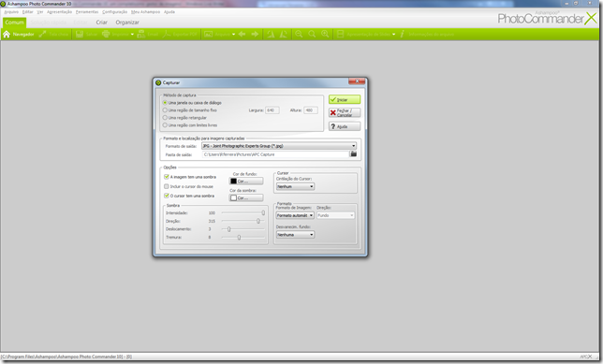Screen dimensions: 603x364
Task: Click the Intensidade slider handle
Action: (263, 212)
